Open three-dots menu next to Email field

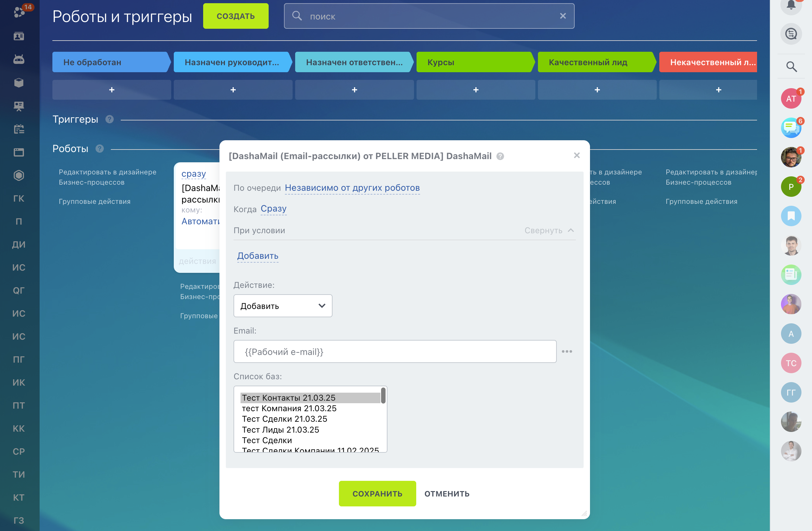pos(567,351)
